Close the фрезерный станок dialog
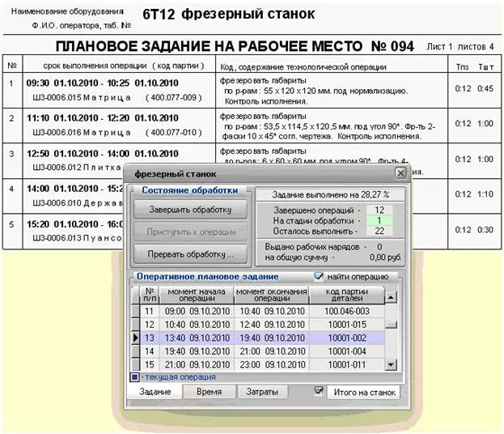 pos(400,173)
